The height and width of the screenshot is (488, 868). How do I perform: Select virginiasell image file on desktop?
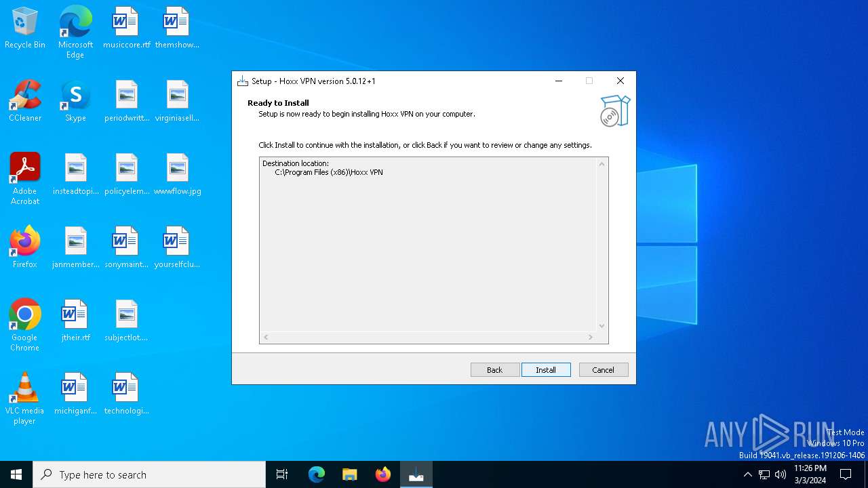[177, 102]
